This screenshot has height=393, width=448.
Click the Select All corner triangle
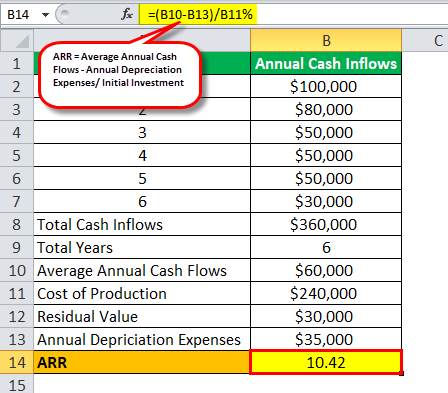tap(17, 40)
